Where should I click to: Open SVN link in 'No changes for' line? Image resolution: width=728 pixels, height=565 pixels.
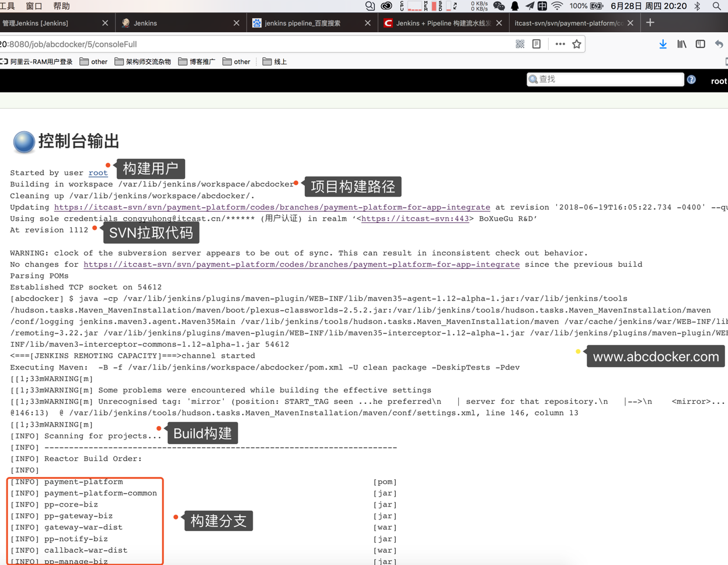click(301, 264)
